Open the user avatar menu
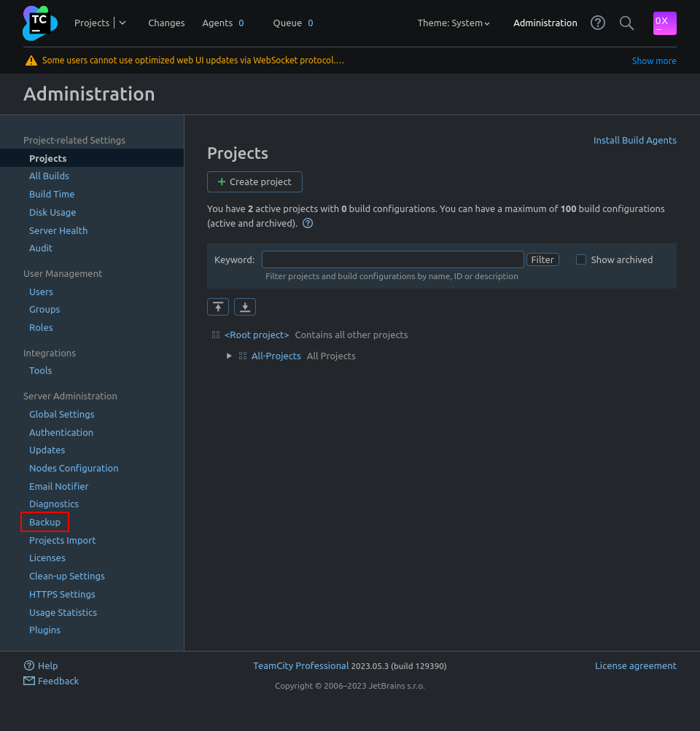 [x=664, y=23]
